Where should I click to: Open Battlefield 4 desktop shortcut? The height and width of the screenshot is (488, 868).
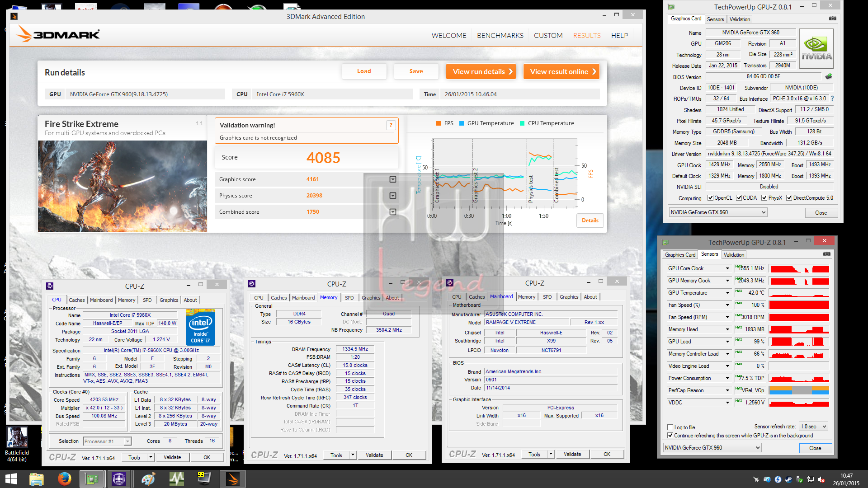point(17,444)
